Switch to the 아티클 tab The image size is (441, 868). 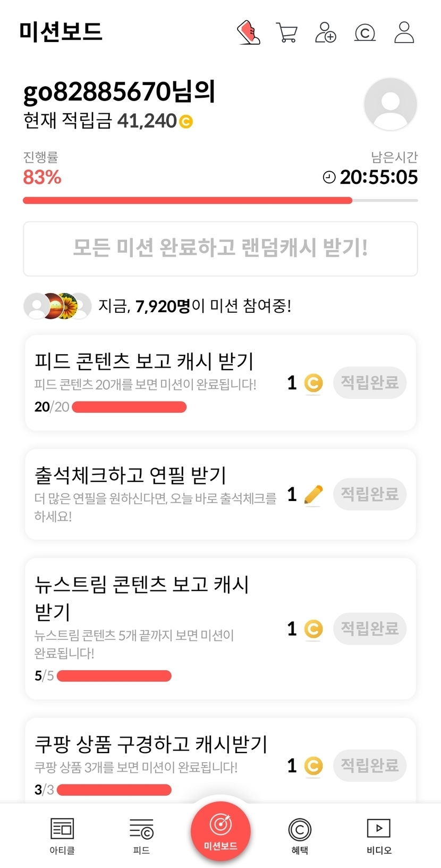[x=62, y=835]
